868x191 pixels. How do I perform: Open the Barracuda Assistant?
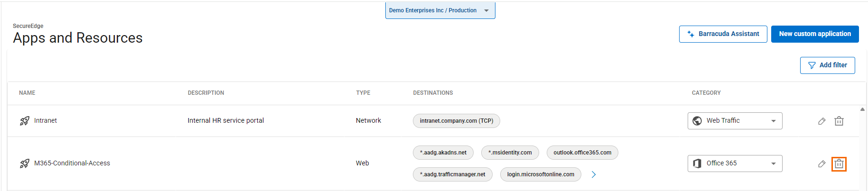[x=723, y=34]
